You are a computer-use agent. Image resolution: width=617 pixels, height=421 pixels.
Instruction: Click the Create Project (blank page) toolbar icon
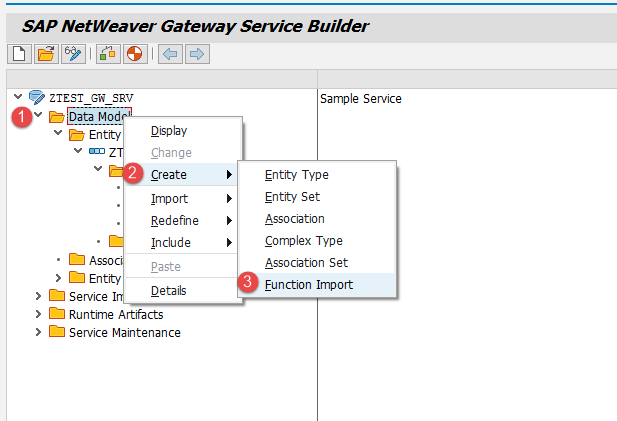click(19, 53)
